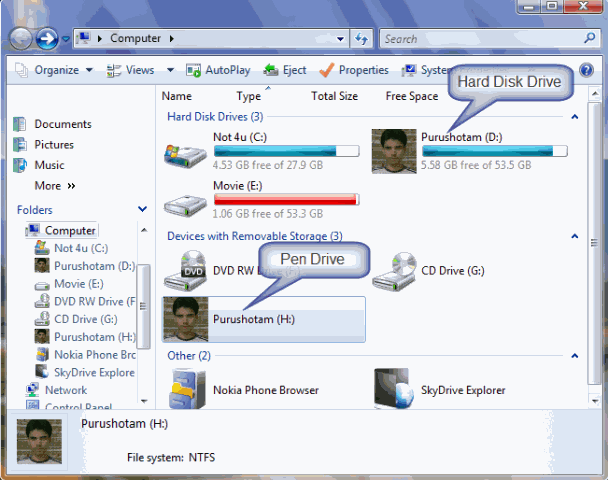608x480 pixels.
Task: Collapse Devices with Removable Storage group
Action: point(575,236)
